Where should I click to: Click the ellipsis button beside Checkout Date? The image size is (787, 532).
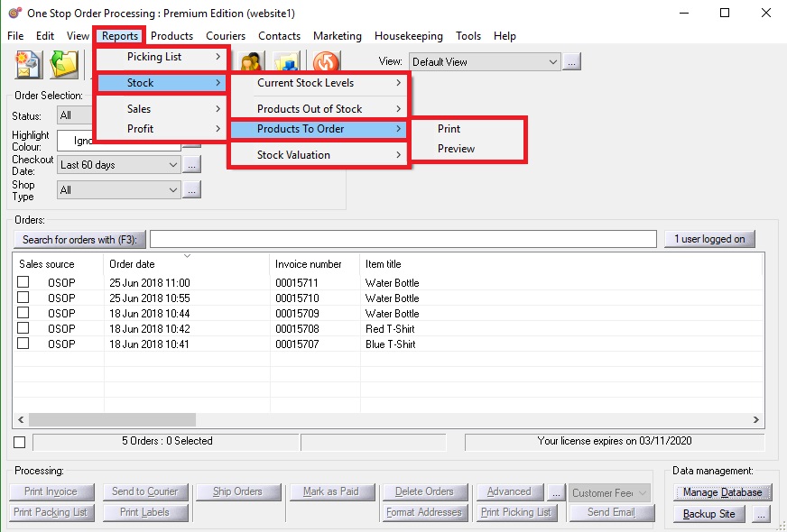pyautogui.click(x=191, y=164)
